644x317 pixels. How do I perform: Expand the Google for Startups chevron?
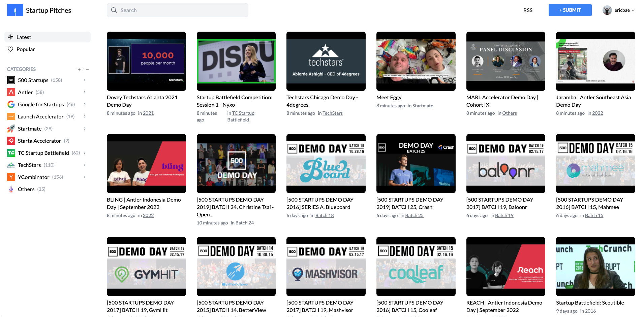(85, 104)
